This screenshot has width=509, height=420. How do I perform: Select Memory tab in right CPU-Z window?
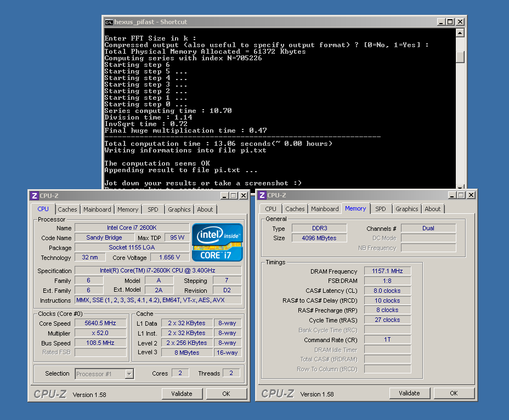pos(355,208)
